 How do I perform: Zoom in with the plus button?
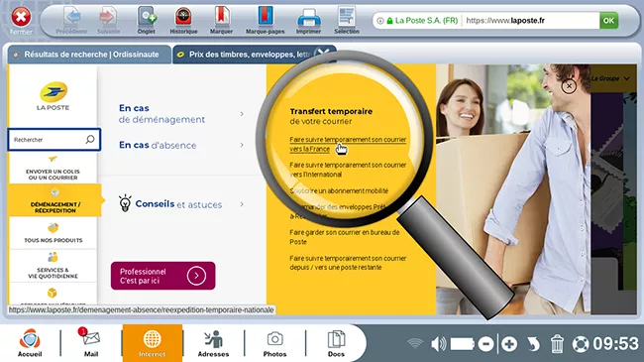tap(509, 344)
